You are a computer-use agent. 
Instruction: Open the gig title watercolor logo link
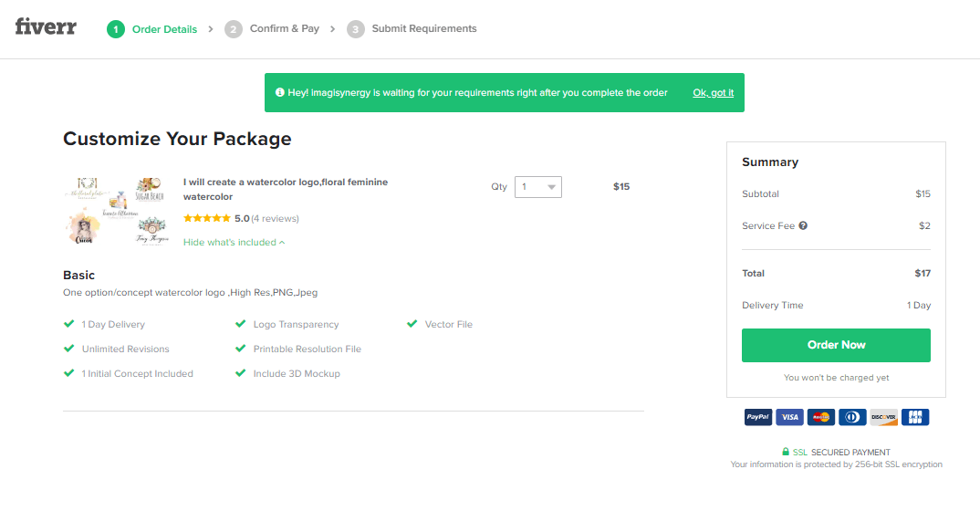[285, 189]
